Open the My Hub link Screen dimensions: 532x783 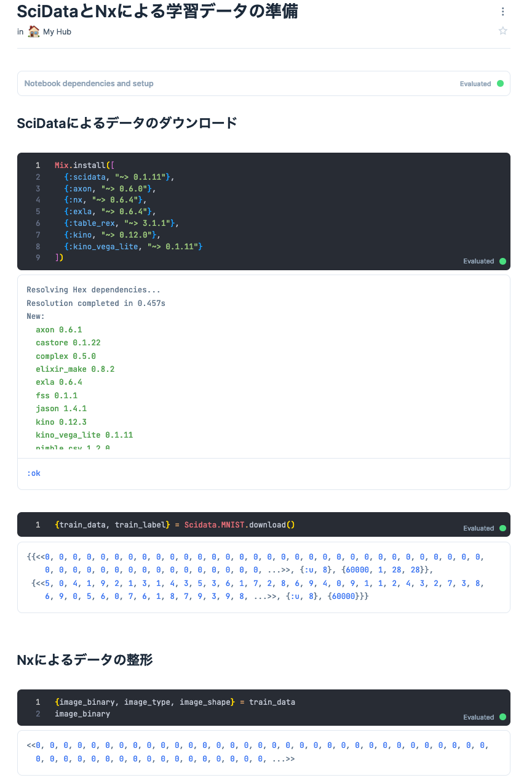[57, 31]
